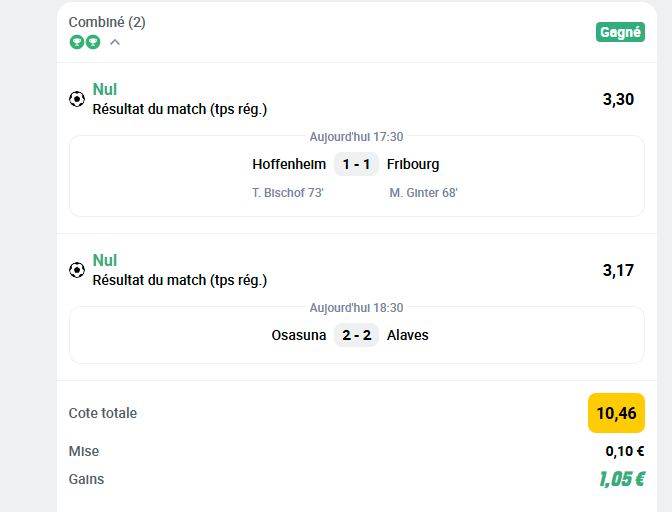Image resolution: width=672 pixels, height=512 pixels.
Task: Click the first green trophy icon
Action: tap(77, 42)
